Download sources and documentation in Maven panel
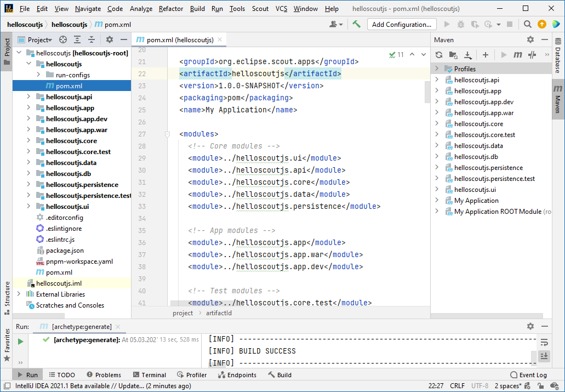The image size is (565, 392). pos(469,55)
